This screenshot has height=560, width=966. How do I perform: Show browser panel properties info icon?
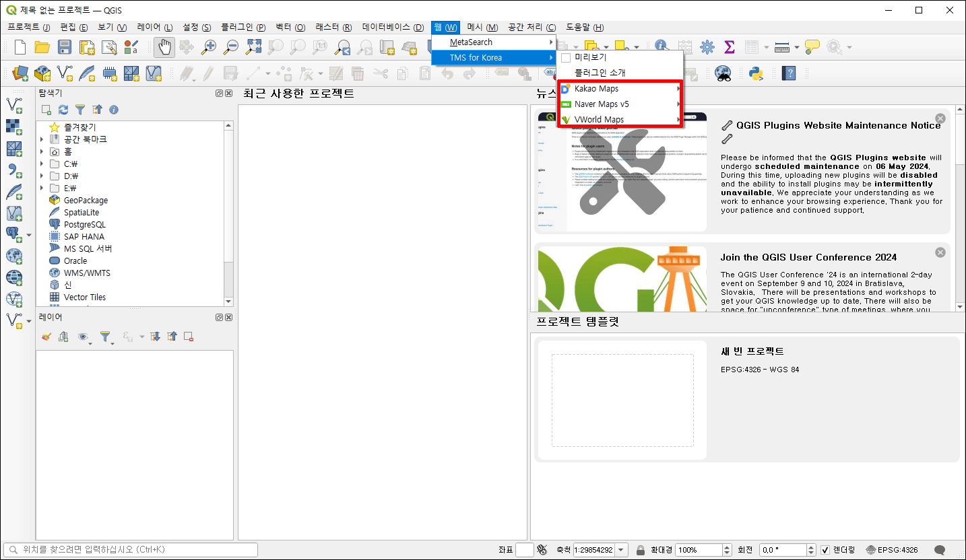coord(114,109)
